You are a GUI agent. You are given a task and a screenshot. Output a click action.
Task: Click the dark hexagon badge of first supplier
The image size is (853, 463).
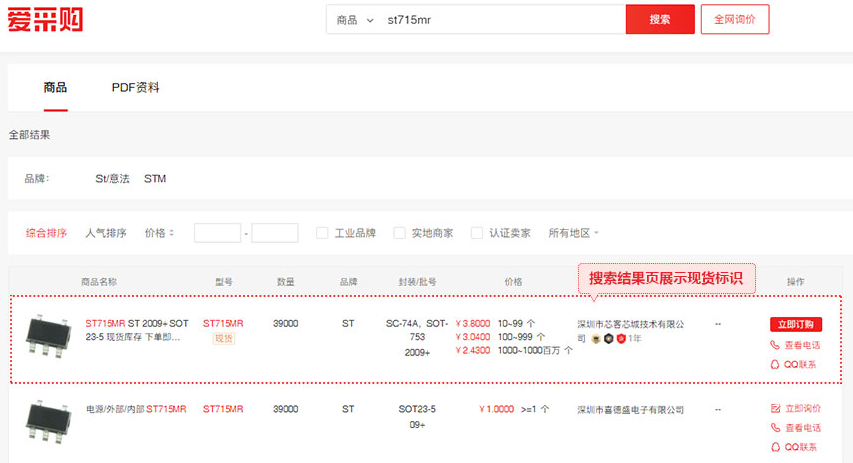[608, 338]
